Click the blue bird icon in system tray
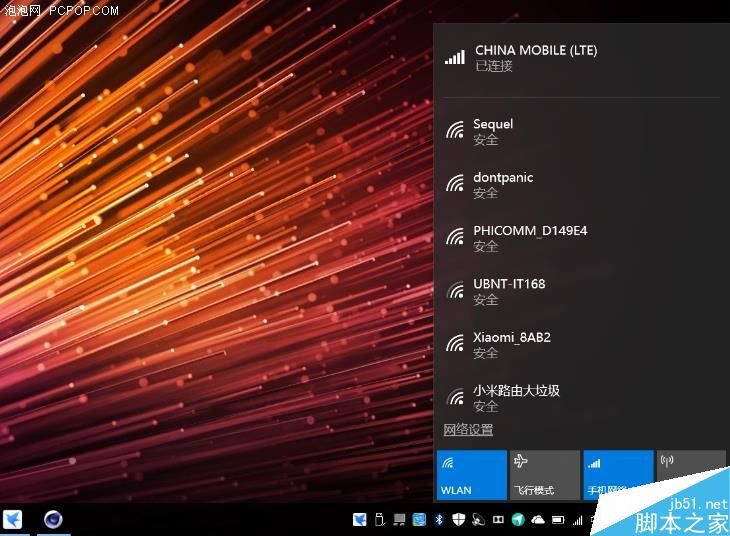This screenshot has width=730, height=536. click(359, 520)
